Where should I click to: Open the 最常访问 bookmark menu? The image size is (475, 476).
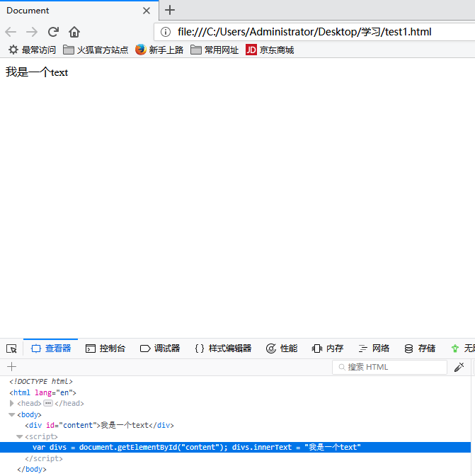coord(32,50)
